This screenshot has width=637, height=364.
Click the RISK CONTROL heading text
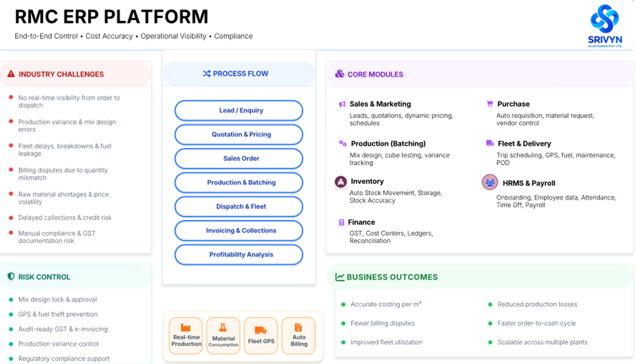coord(44,277)
